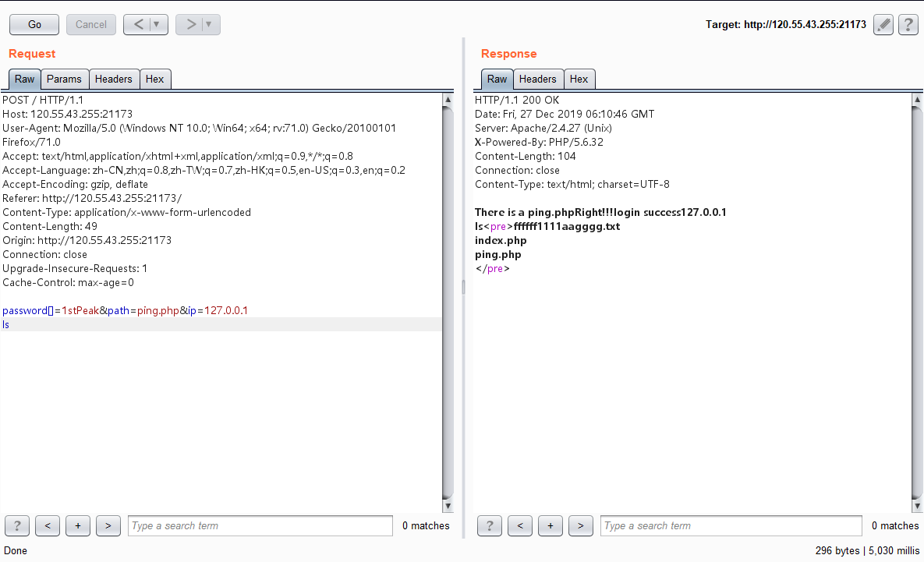This screenshot has width=924, height=562.
Task: Switch to the Request Headers tab
Action: [x=114, y=79]
